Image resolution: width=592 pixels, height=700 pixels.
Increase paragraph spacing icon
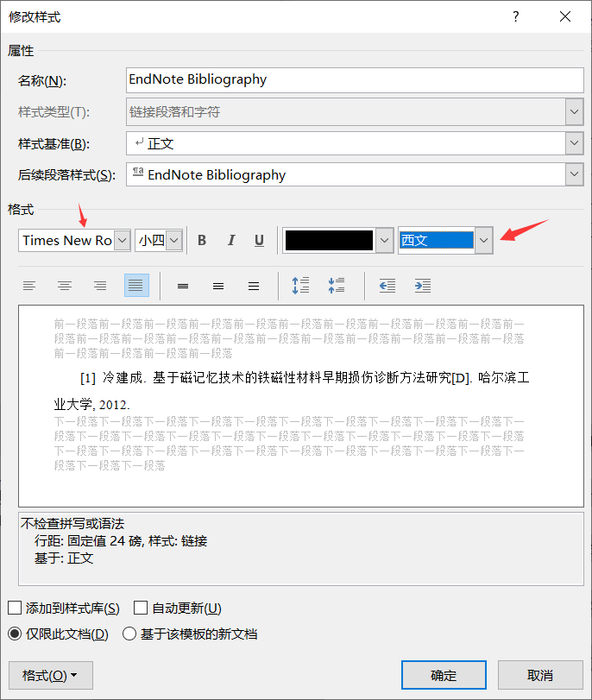pos(300,286)
